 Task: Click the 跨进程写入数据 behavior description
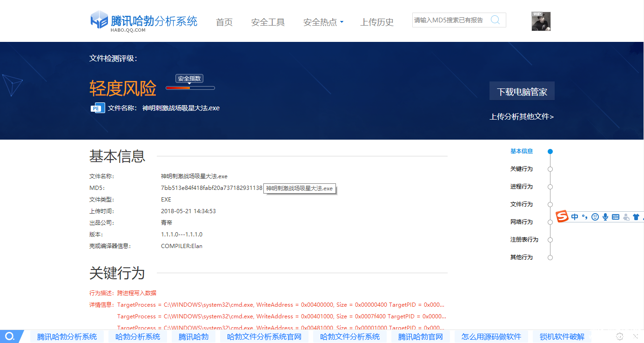point(137,293)
